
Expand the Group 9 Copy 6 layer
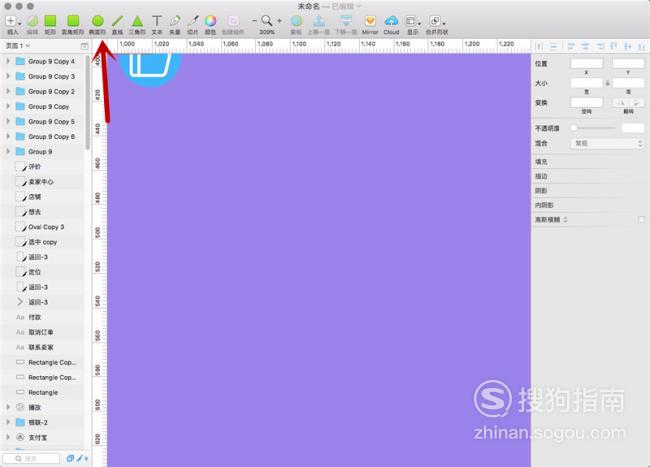pos(8,136)
